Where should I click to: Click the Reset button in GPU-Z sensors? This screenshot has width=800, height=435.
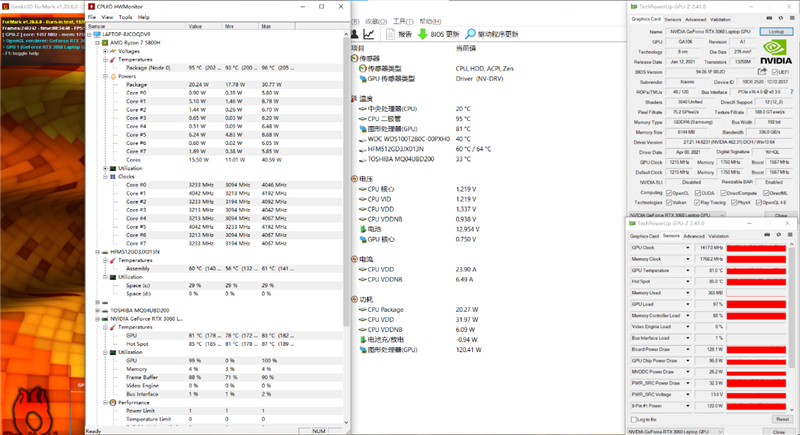point(782,419)
